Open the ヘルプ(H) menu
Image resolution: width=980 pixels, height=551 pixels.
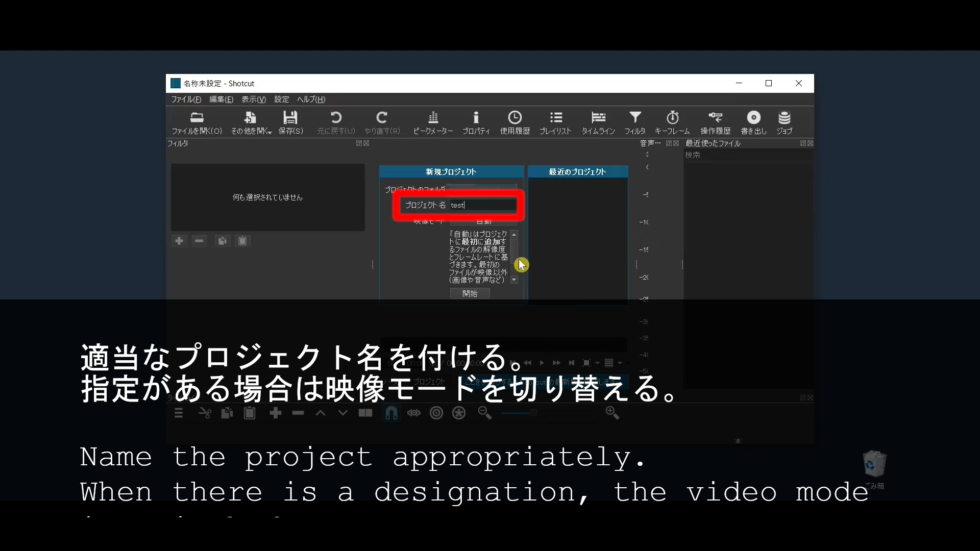(311, 99)
